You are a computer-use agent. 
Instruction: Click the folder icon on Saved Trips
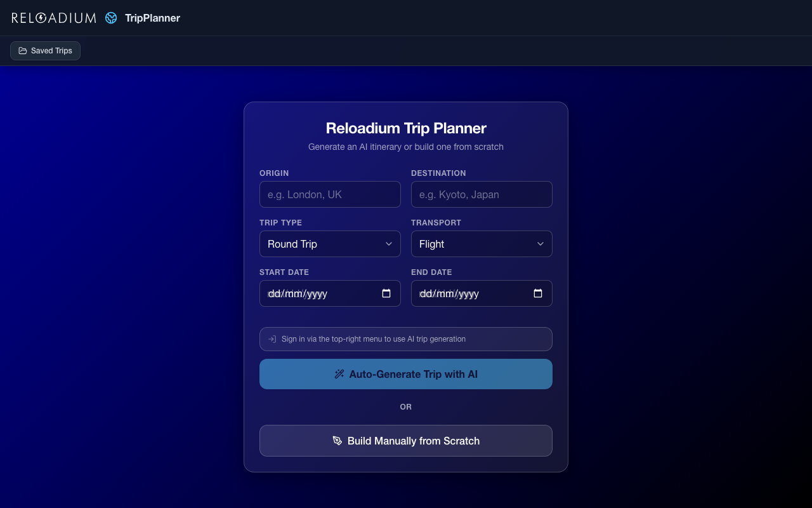(x=23, y=51)
